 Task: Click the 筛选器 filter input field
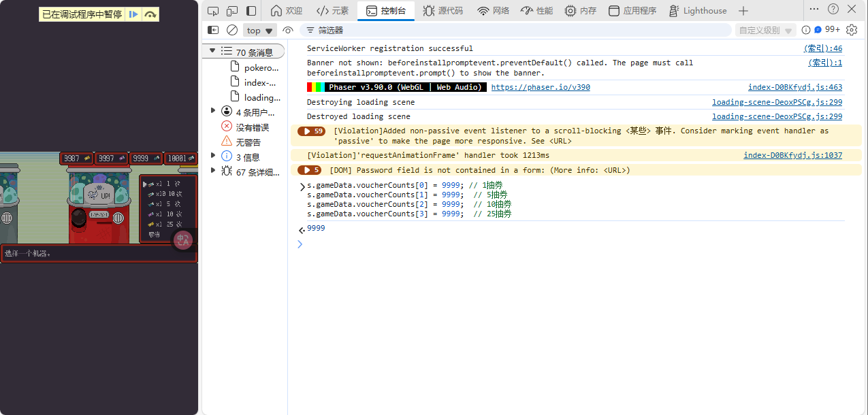click(517, 30)
